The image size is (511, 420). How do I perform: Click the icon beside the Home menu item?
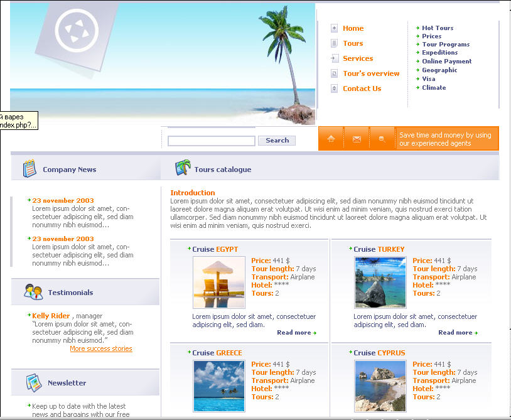334,28
